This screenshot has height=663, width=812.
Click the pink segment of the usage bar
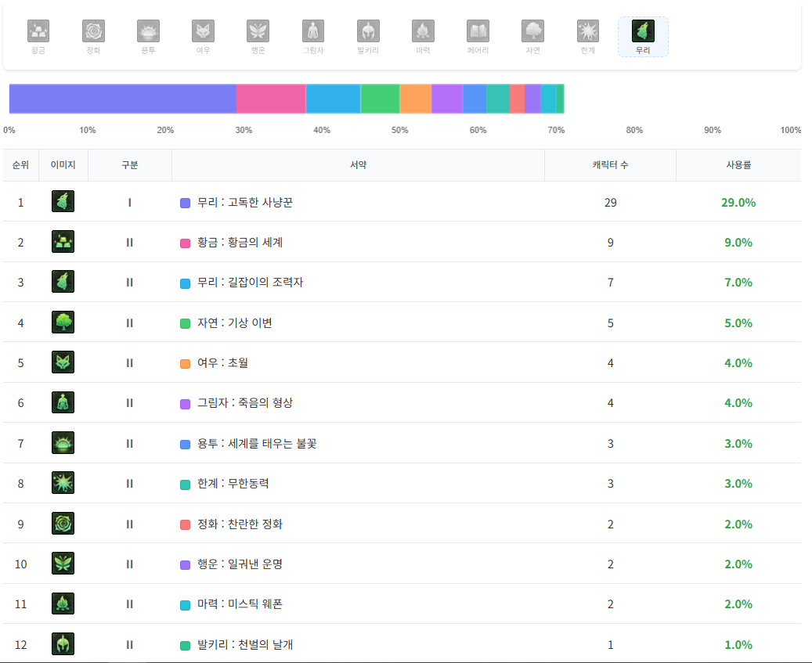click(x=271, y=99)
